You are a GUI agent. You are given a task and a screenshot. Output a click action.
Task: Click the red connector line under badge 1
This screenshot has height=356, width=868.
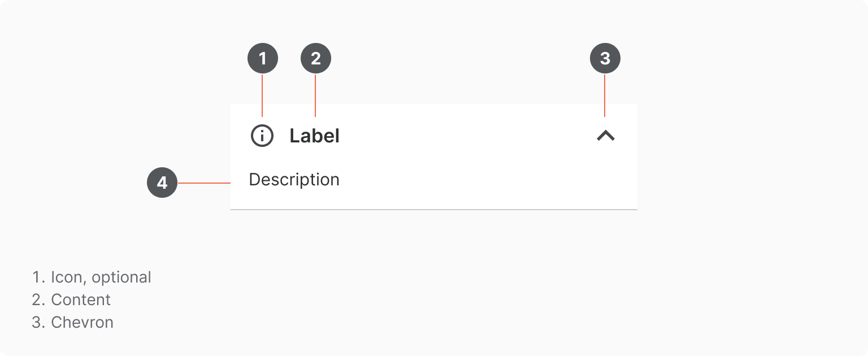click(x=262, y=95)
